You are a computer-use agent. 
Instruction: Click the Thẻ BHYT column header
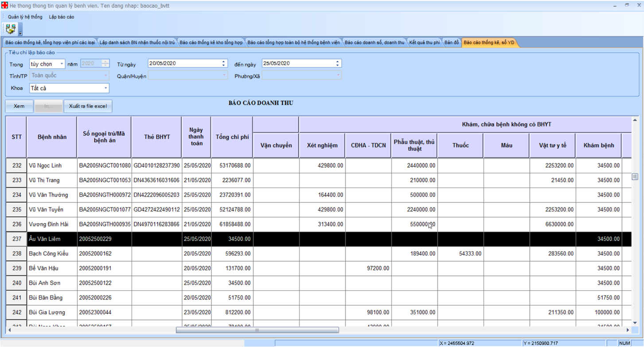tap(156, 137)
